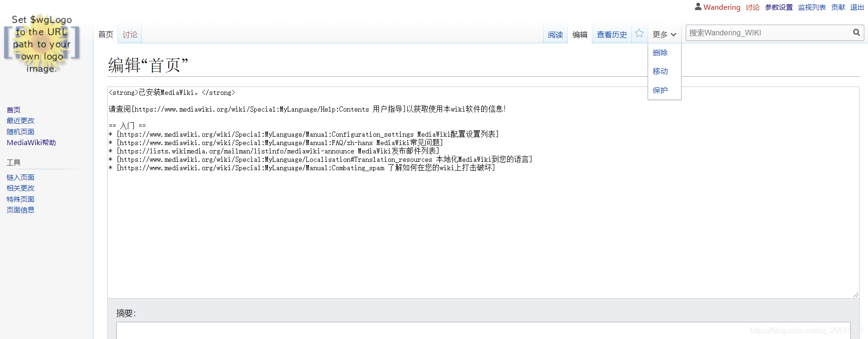Viewport: 868px width, 339px height.
Task: Collapse the 更多 dropdown menu
Action: pyautogui.click(x=664, y=34)
